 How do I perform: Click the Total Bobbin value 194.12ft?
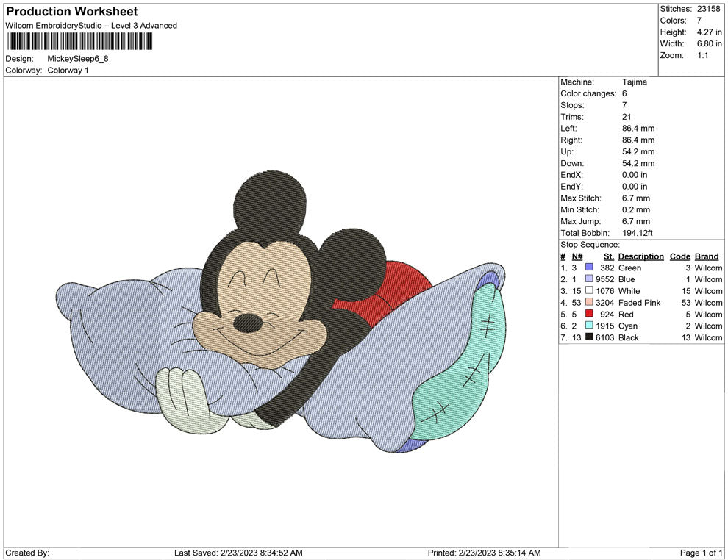[639, 233]
